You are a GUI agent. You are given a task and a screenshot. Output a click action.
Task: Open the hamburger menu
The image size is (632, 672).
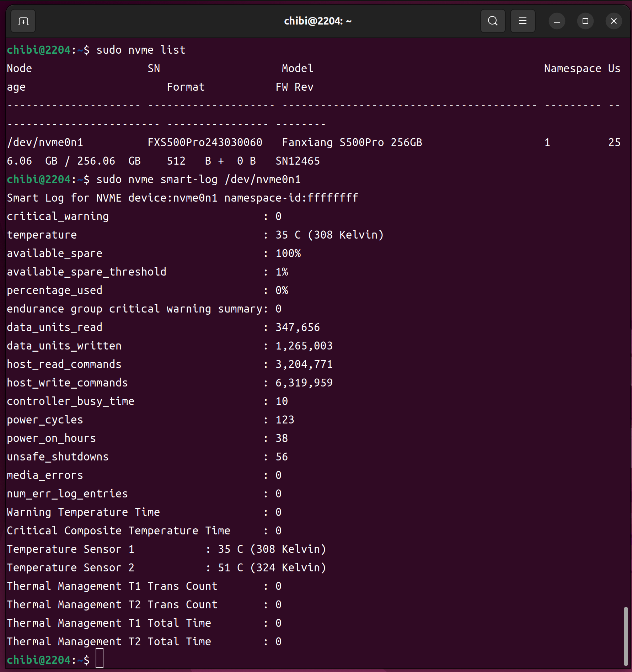523,21
